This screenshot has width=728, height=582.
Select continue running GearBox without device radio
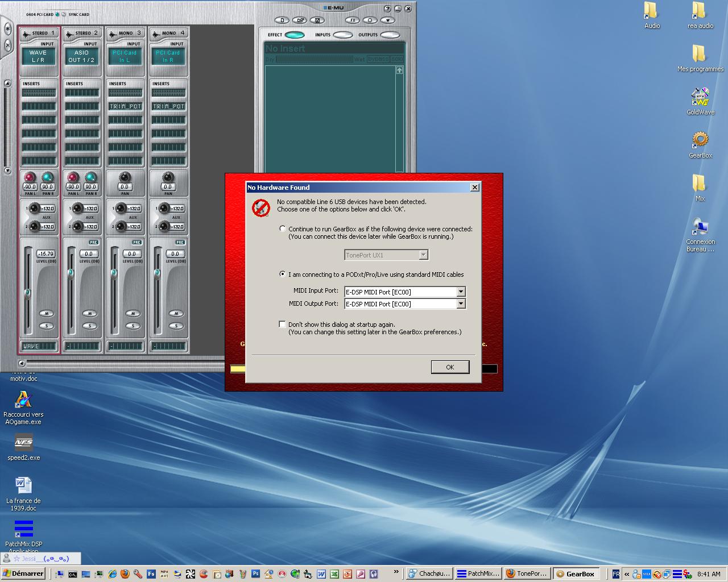(283, 228)
